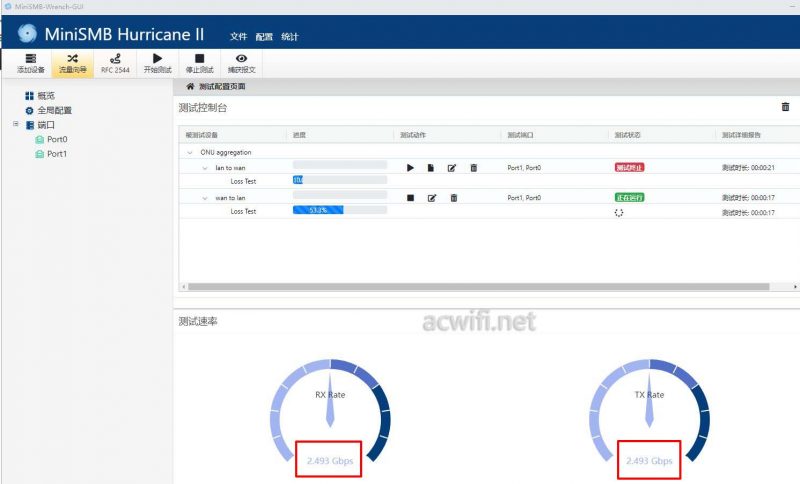Click the loading spinner in the wan to lan Loss Test row

point(619,213)
